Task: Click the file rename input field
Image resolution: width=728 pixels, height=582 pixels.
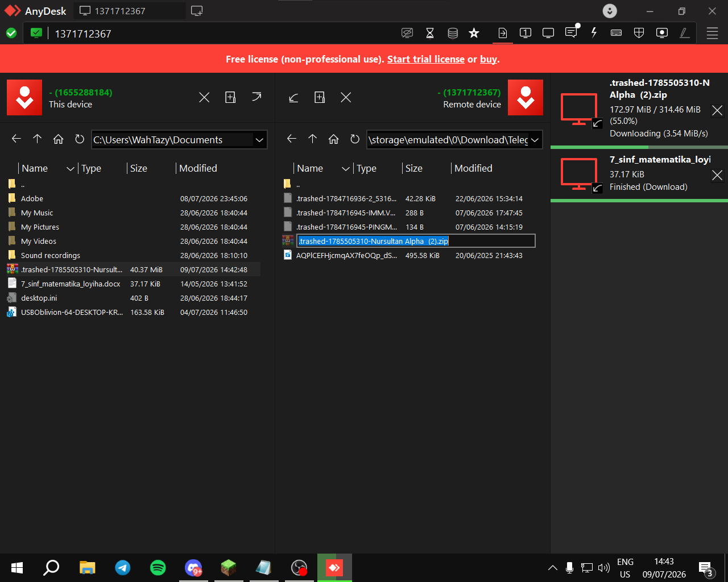Action: click(416, 241)
